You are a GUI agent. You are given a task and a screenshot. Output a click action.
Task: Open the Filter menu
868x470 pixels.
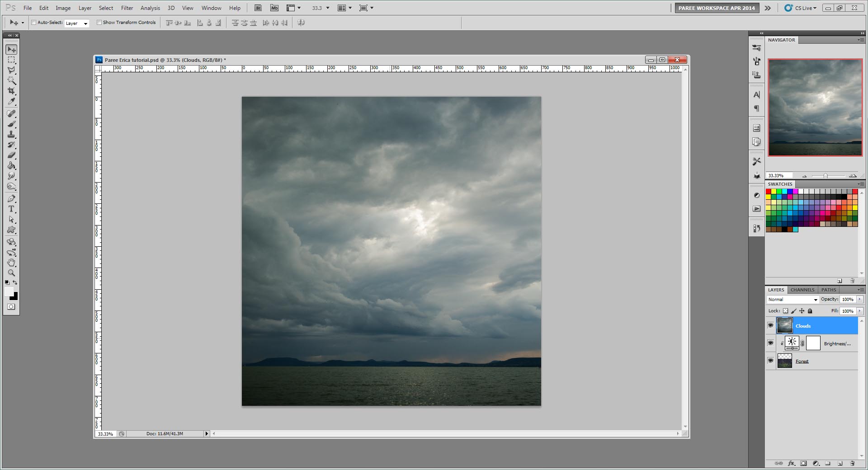coord(127,8)
